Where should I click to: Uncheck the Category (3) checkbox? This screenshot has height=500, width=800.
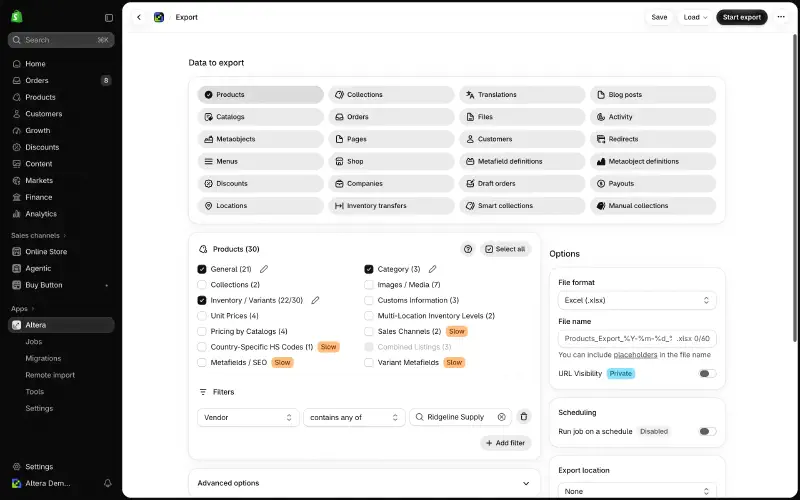tap(369, 269)
